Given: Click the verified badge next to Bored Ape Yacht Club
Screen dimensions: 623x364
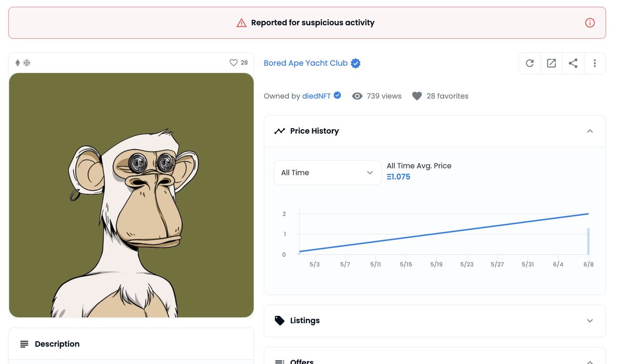Looking at the screenshot, I should (x=356, y=63).
